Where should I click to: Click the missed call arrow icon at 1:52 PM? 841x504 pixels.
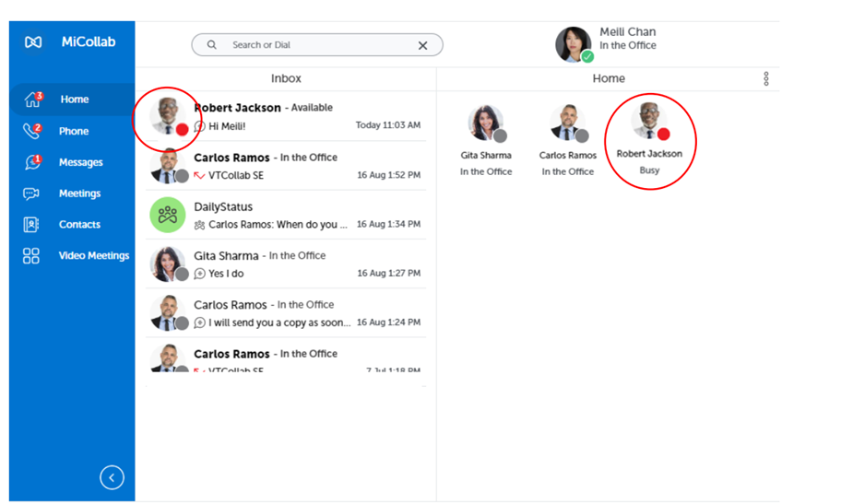coord(199,175)
